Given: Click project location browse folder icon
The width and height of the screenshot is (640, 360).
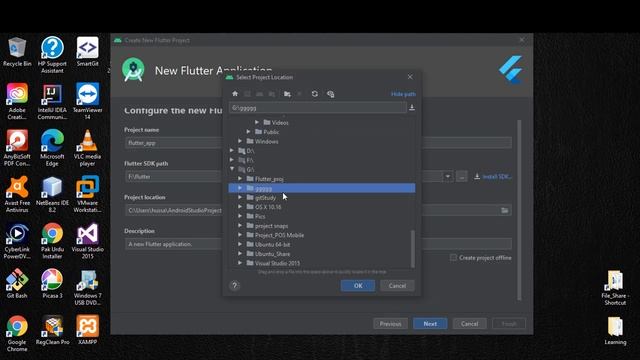Looking at the screenshot, I should [505, 210].
